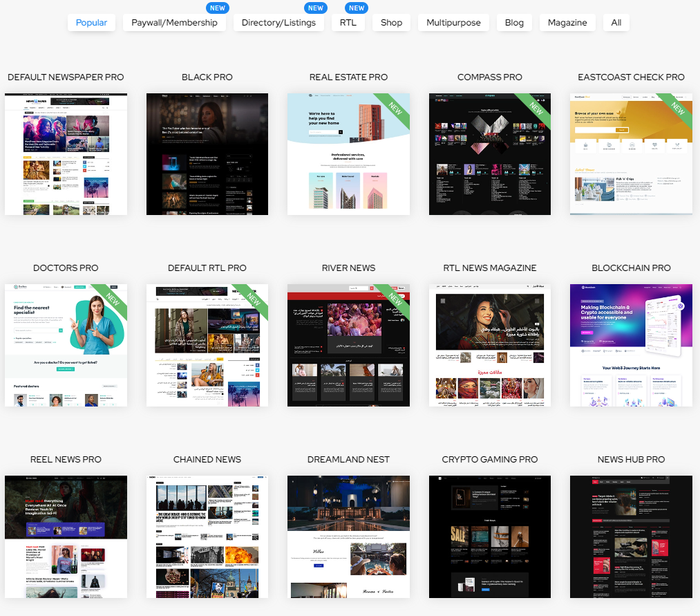Image resolution: width=700 pixels, height=616 pixels.
Task: Select the Blog filter tab
Action: click(x=514, y=23)
